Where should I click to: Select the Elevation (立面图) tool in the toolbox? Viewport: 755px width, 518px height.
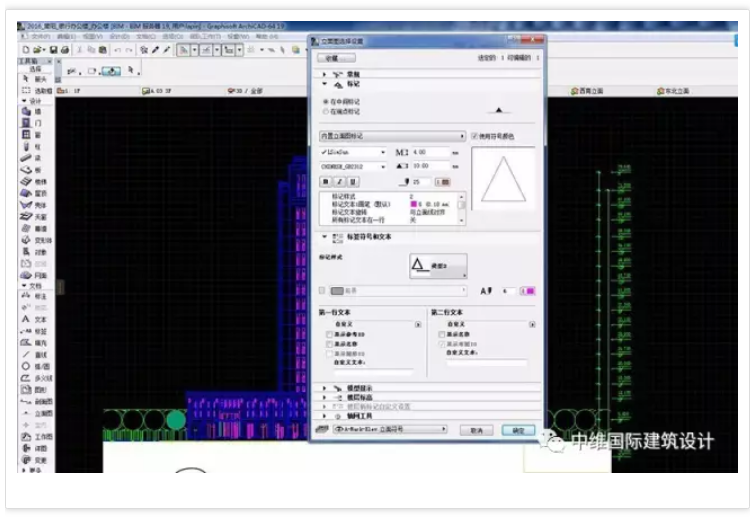[x=37, y=413]
